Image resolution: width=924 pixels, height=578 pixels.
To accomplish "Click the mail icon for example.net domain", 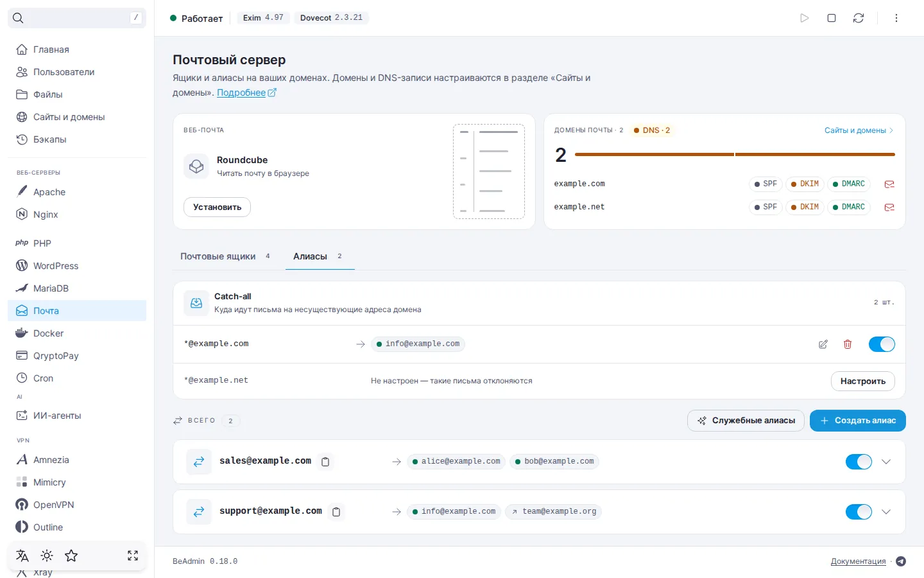I will click(x=889, y=207).
